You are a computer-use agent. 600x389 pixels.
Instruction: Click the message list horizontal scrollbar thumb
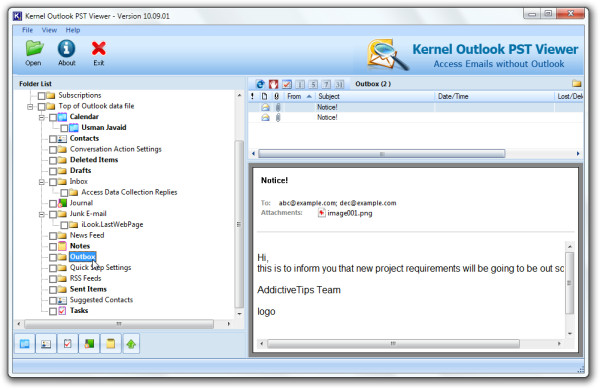click(382, 154)
